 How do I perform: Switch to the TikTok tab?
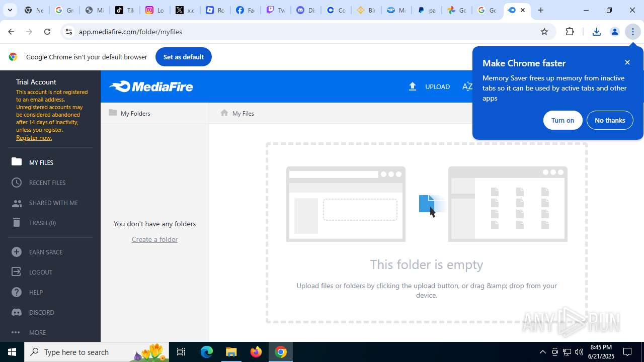(x=124, y=10)
